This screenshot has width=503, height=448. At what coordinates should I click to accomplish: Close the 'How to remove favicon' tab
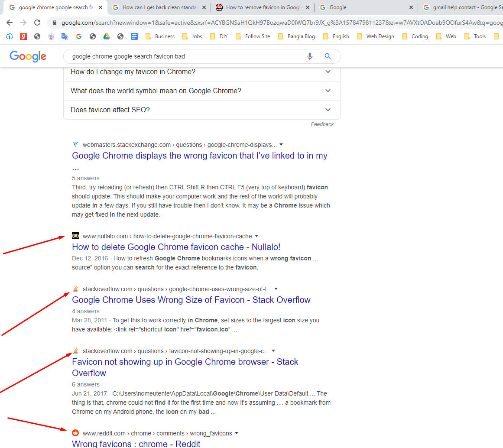(x=308, y=7)
